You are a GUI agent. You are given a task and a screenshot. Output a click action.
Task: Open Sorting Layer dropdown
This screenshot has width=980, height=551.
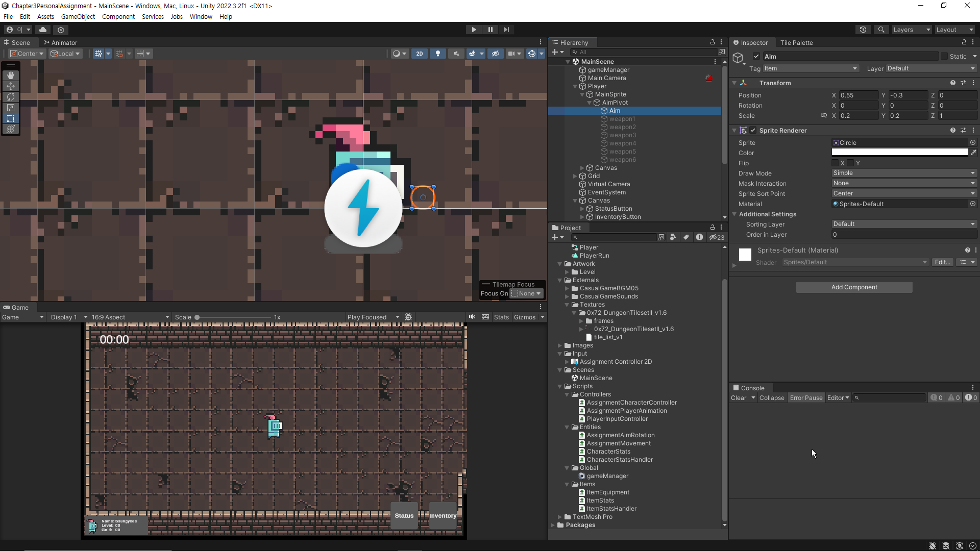pos(904,224)
